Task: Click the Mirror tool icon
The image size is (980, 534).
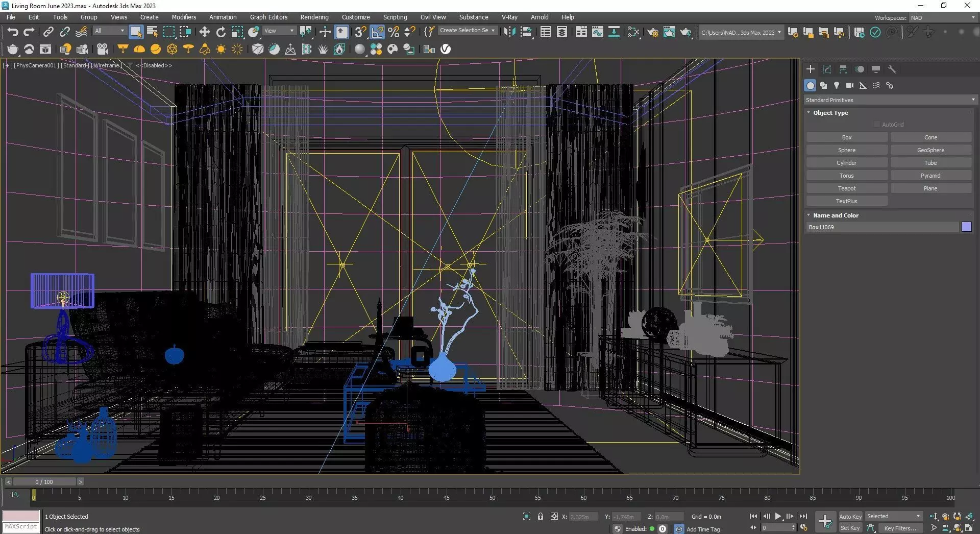Action: point(509,32)
